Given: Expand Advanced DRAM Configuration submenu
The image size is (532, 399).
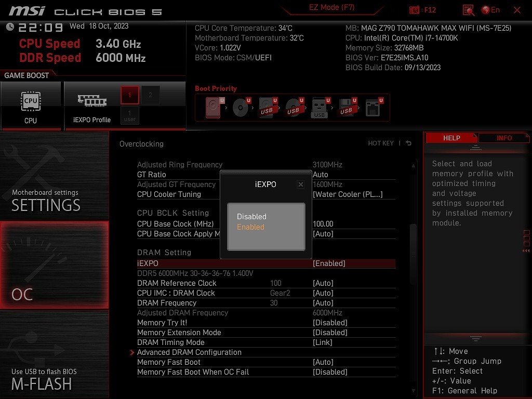Looking at the screenshot, I should [189, 352].
